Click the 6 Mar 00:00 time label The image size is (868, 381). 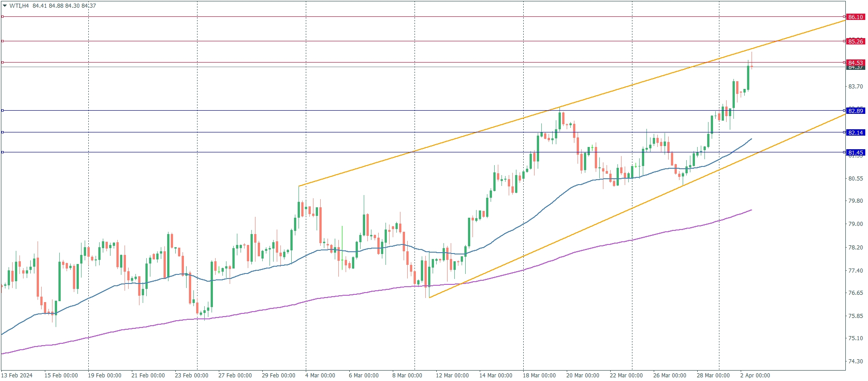(x=364, y=375)
